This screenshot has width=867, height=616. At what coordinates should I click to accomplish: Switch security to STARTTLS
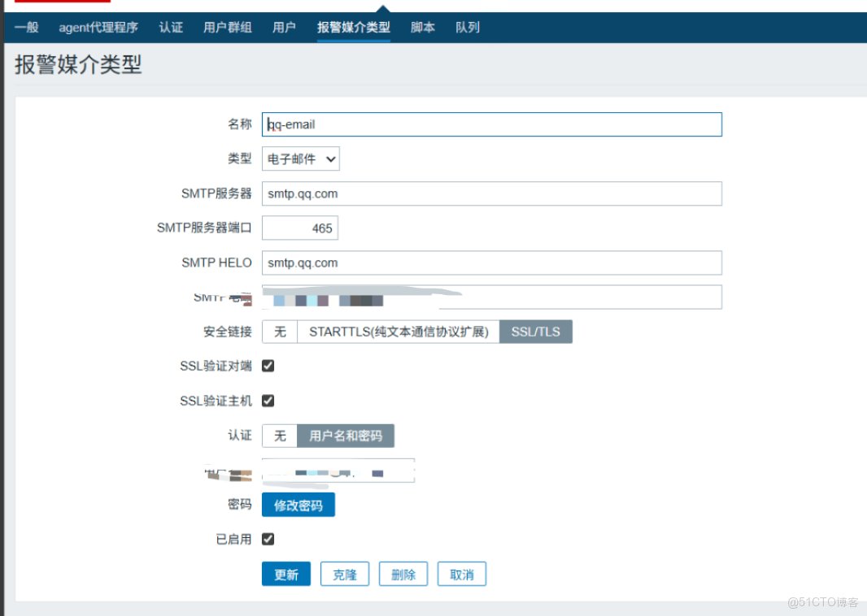point(397,332)
